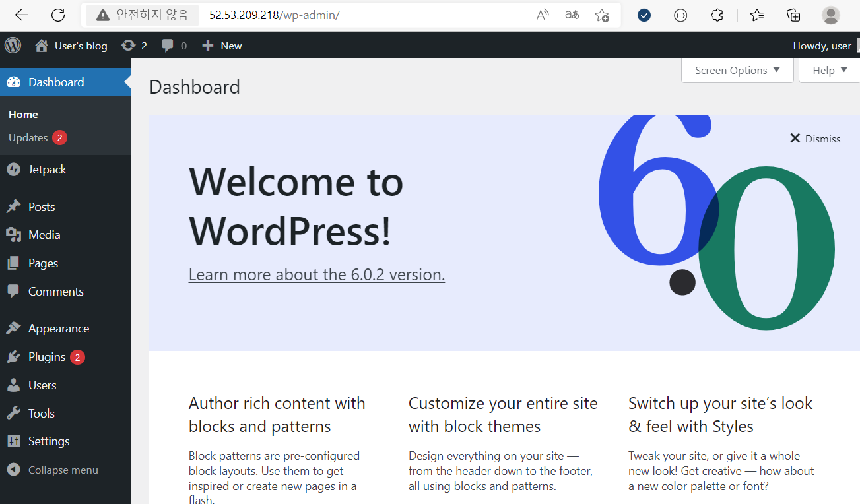Click the round brackets extension icon

tap(680, 15)
